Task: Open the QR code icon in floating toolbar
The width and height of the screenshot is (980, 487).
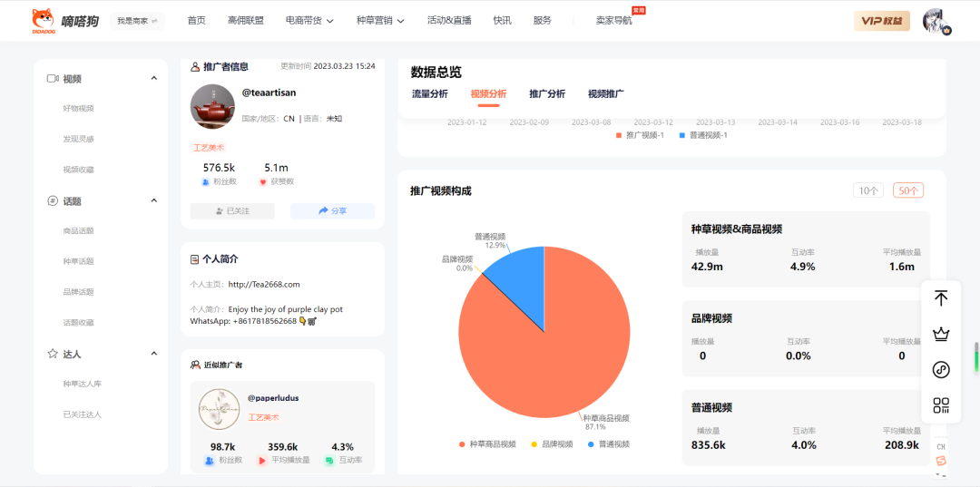Action: point(941,405)
